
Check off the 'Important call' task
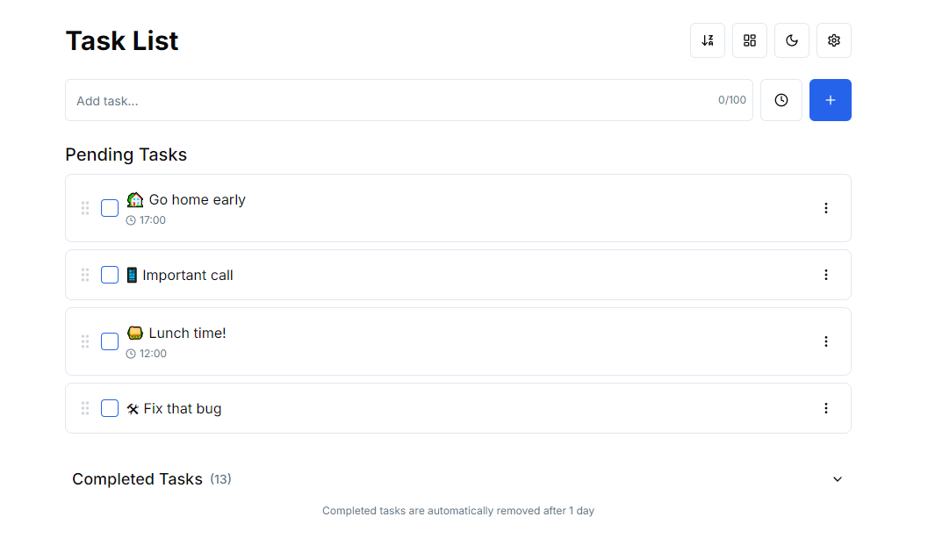tap(110, 275)
